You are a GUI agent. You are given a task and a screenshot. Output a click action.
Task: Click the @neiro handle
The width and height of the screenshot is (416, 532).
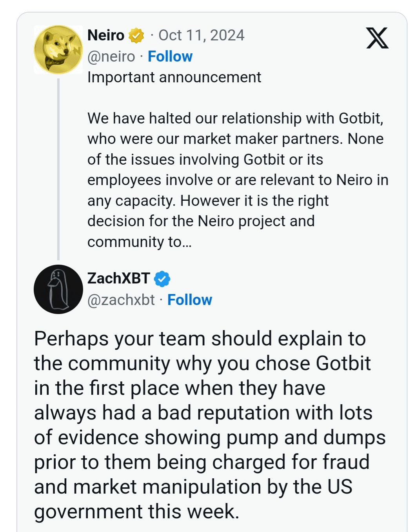(x=111, y=56)
